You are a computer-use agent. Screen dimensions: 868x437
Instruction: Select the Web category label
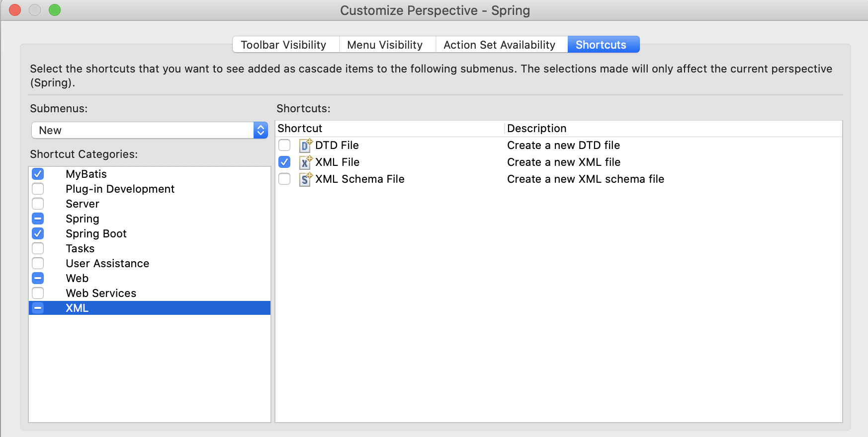tap(77, 278)
